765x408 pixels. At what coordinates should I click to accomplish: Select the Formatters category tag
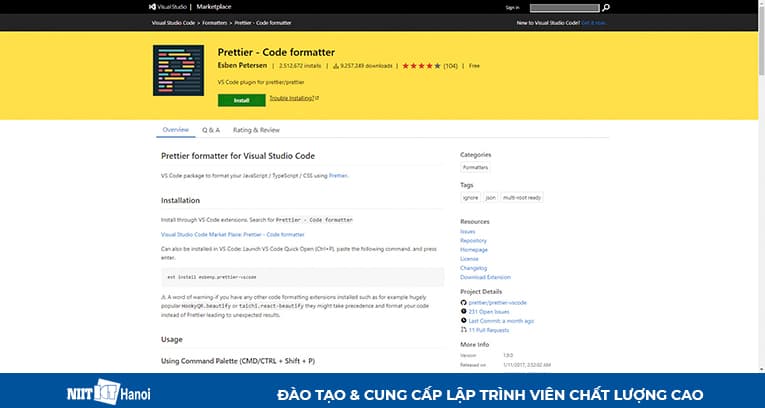pyautogui.click(x=475, y=167)
